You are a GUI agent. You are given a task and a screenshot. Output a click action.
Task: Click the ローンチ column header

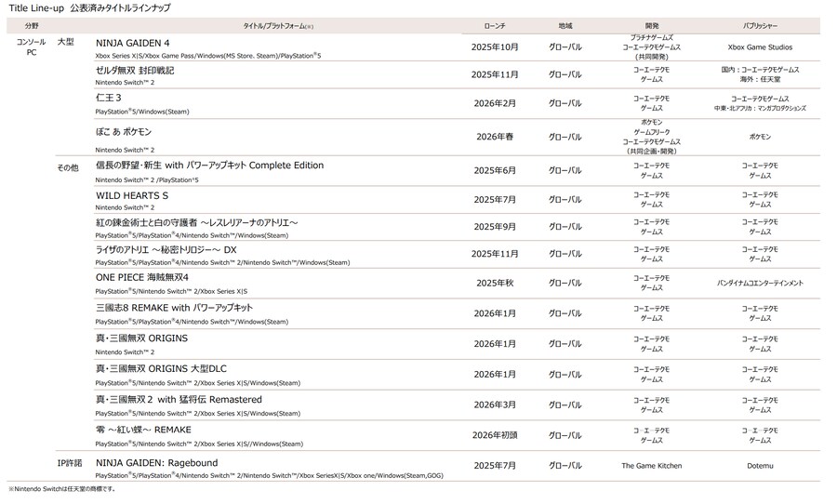click(496, 26)
